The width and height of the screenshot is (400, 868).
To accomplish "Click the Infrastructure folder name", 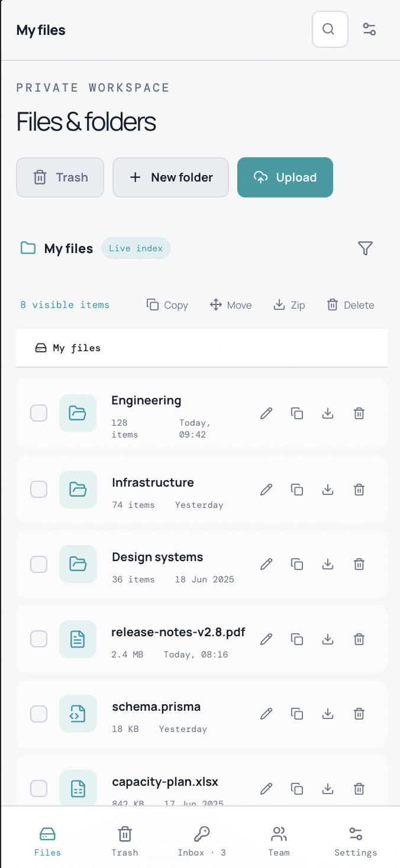I will (x=153, y=482).
